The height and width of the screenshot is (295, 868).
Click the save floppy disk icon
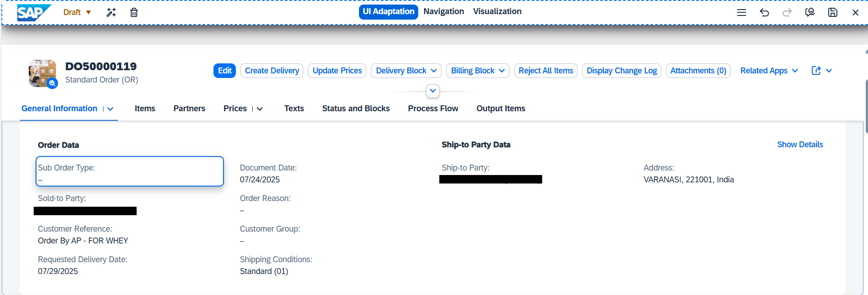click(833, 12)
